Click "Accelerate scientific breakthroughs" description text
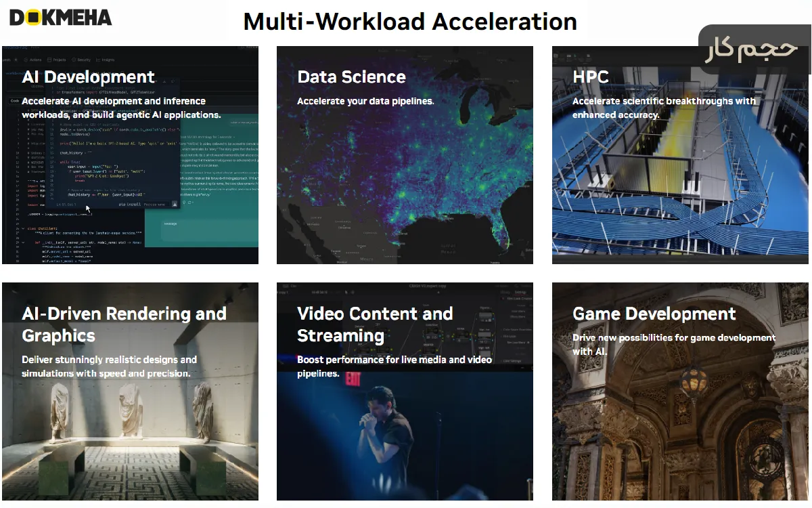 pos(664,102)
